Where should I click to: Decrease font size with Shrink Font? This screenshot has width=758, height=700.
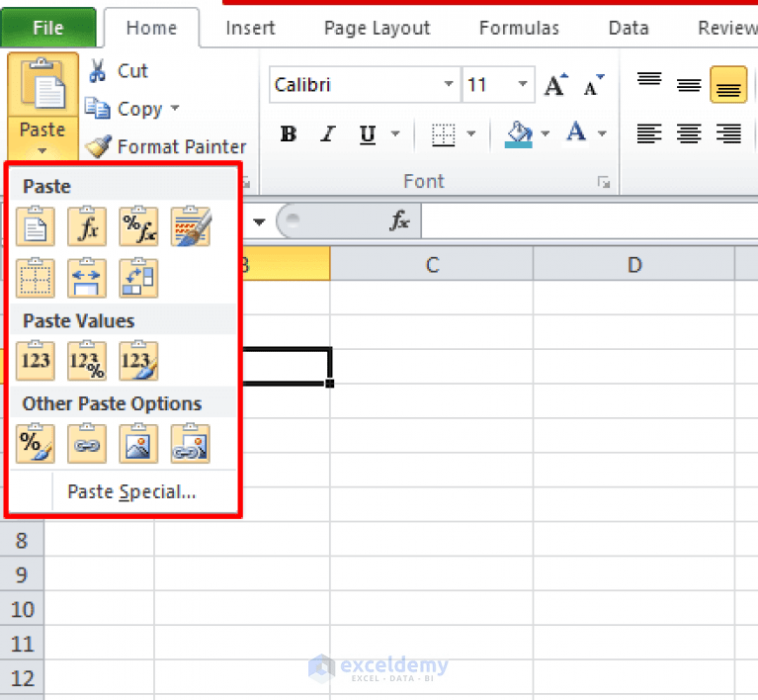click(x=594, y=85)
